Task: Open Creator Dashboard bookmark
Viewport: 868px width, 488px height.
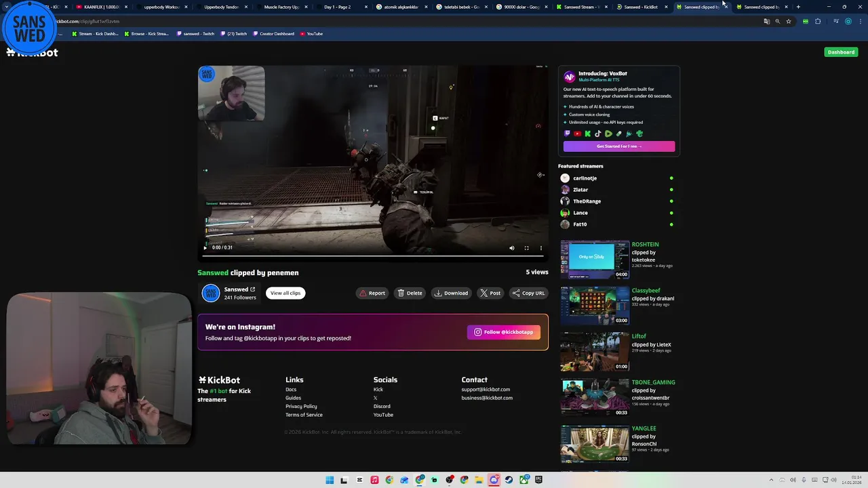Action: tap(275, 34)
